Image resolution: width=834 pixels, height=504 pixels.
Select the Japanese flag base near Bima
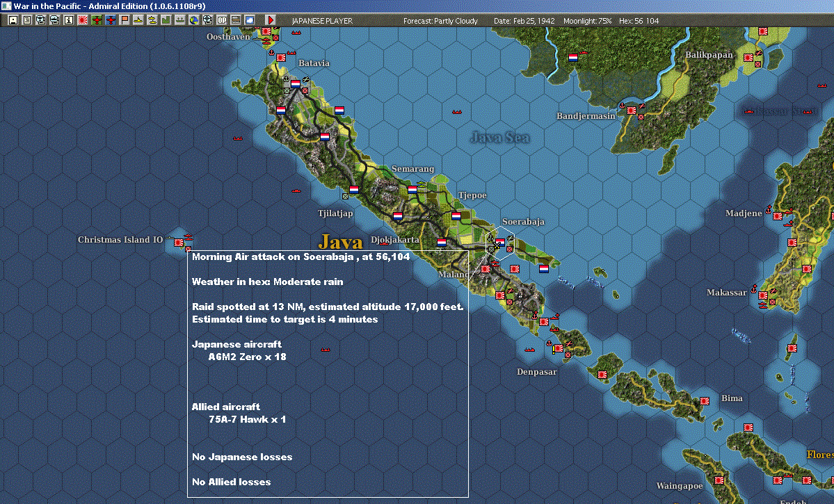705,401
